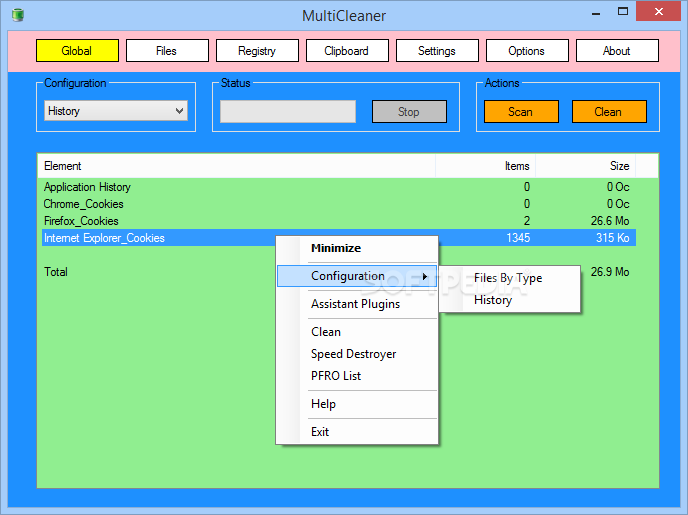The width and height of the screenshot is (688, 515).
Task: Click the Status progress bar
Action: [x=288, y=111]
